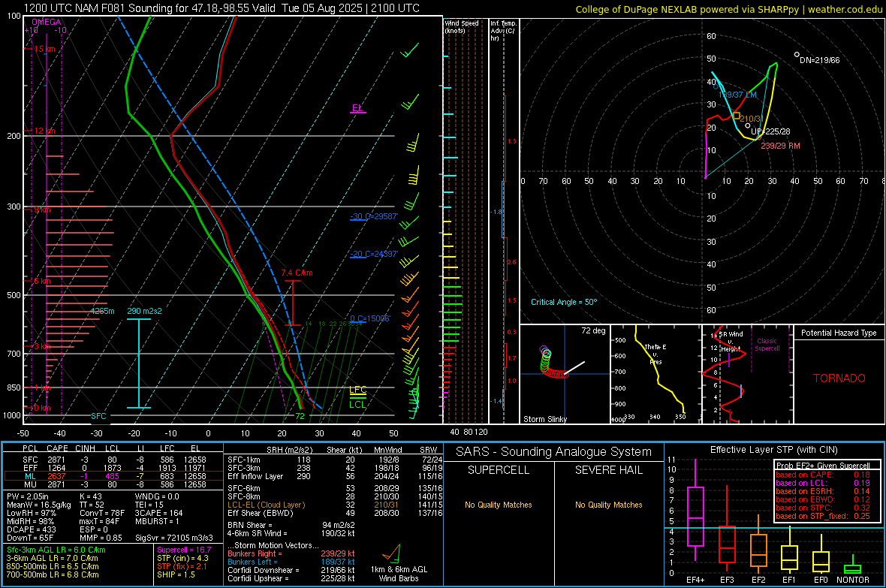Viewport: 886px width, 588px height.
Task: Click the 'Corfidi Downshear = 219/66 kt' line
Action: (x=291, y=570)
